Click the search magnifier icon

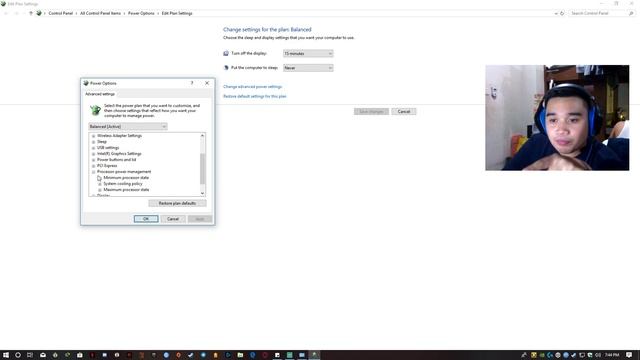coord(631,13)
